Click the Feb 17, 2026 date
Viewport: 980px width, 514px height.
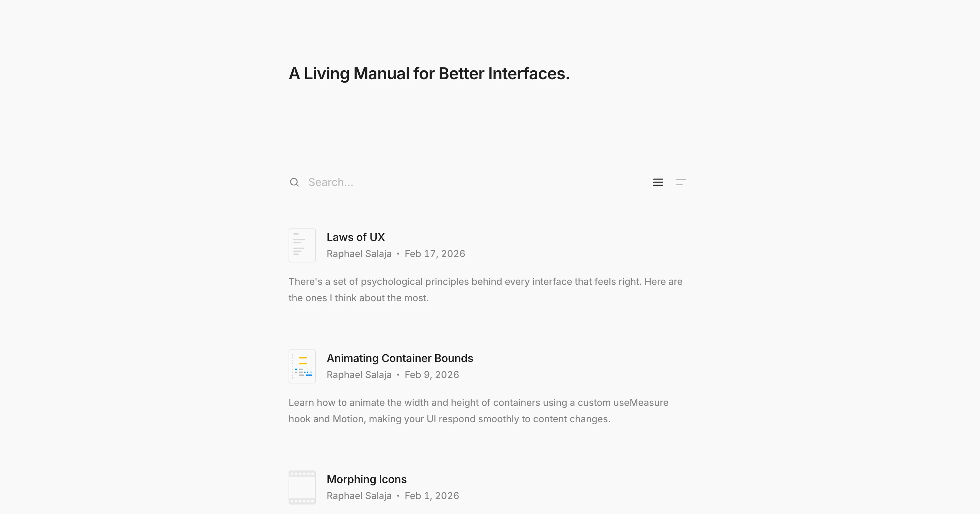[435, 254]
